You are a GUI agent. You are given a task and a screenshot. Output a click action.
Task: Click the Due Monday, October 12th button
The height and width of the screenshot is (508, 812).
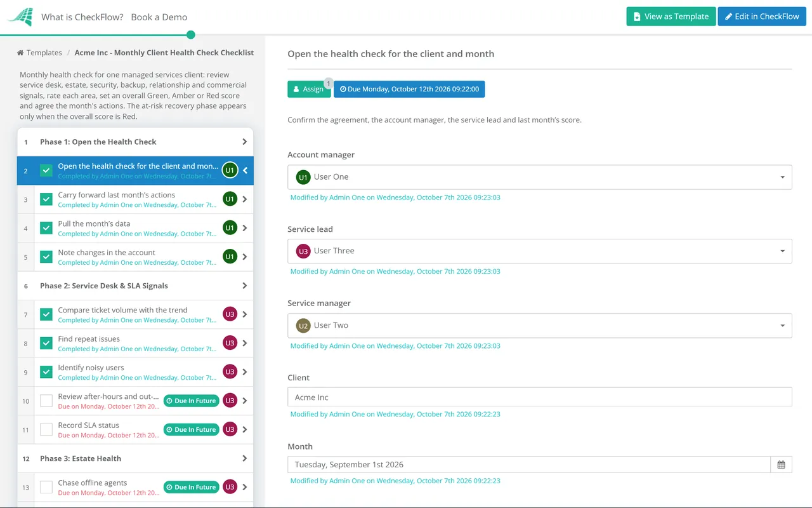point(409,90)
